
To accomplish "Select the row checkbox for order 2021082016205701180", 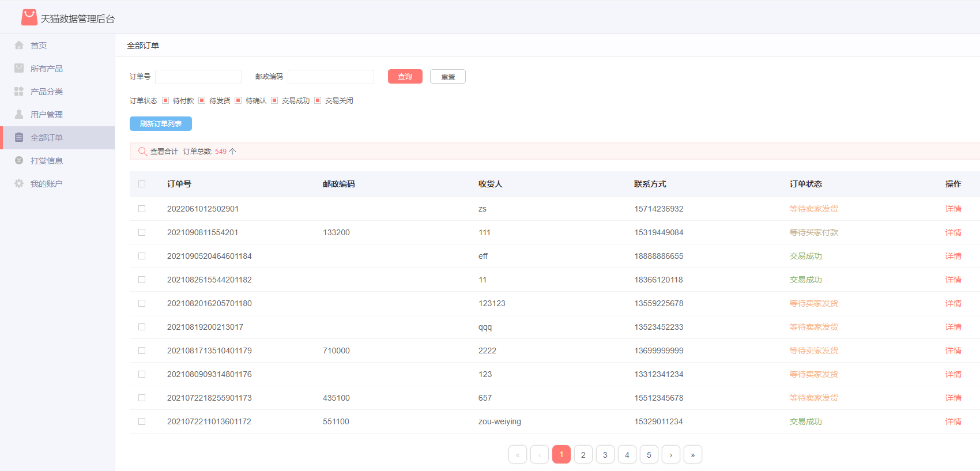I will tap(142, 303).
